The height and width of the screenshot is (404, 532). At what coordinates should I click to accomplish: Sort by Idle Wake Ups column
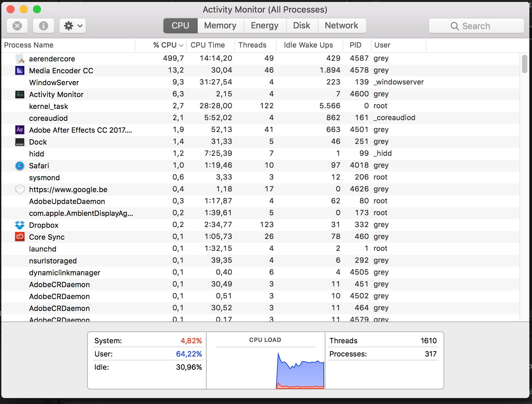309,45
